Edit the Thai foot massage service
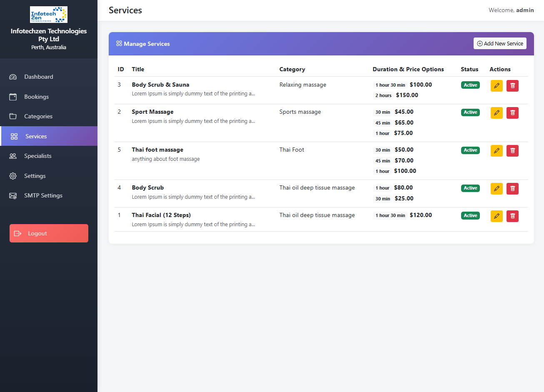This screenshot has height=392, width=544. pyautogui.click(x=497, y=151)
